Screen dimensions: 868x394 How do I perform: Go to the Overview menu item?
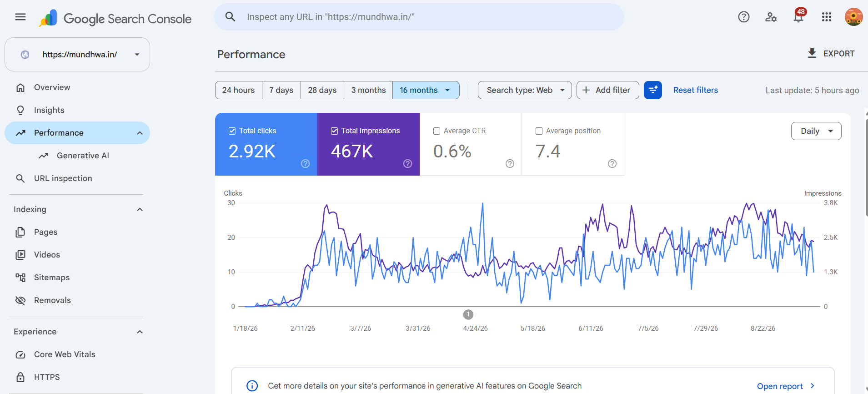tap(77, 87)
